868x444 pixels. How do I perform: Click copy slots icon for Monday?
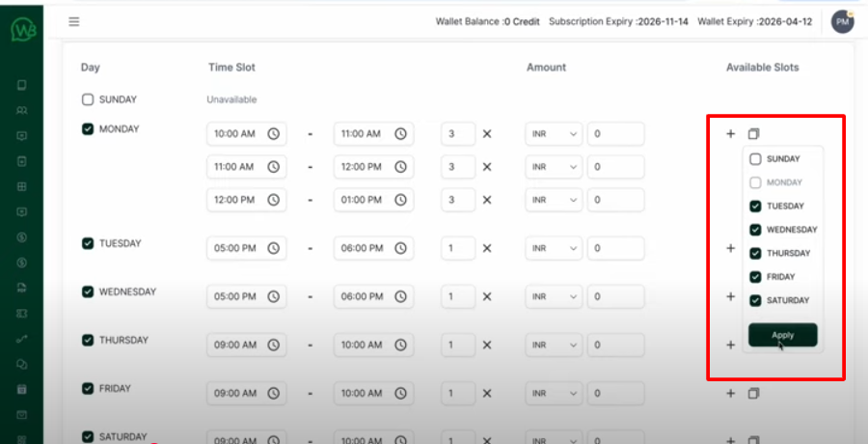point(754,134)
